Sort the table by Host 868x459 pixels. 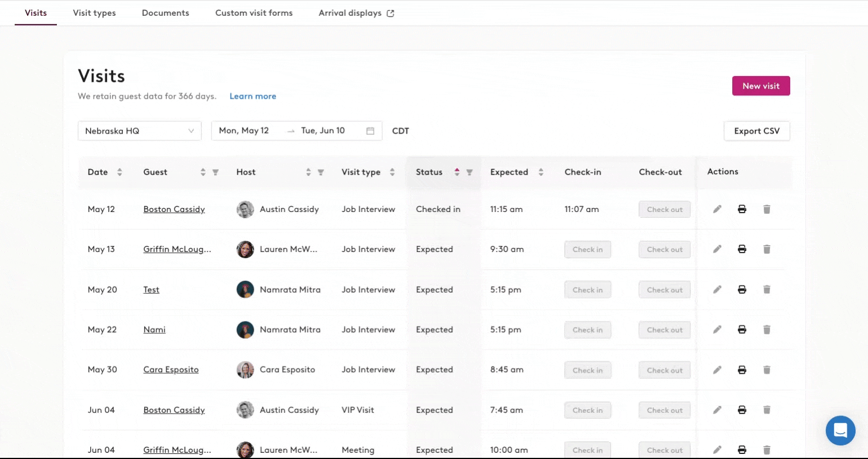point(308,172)
